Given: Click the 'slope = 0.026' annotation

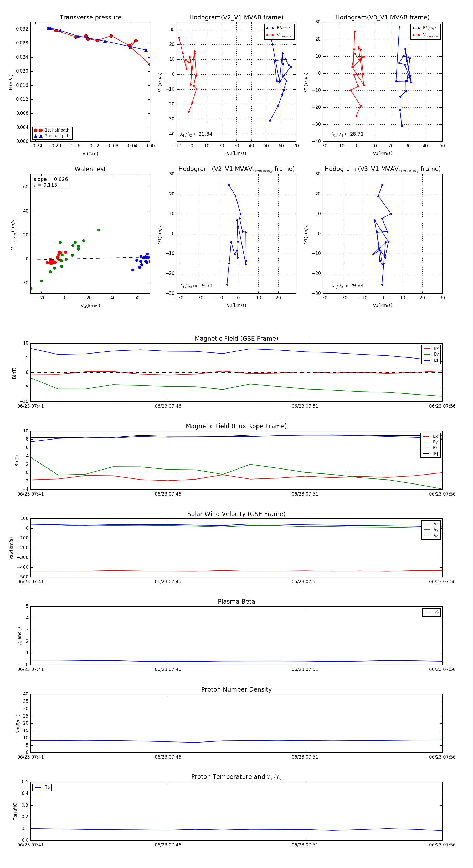Looking at the screenshot, I should [x=51, y=179].
